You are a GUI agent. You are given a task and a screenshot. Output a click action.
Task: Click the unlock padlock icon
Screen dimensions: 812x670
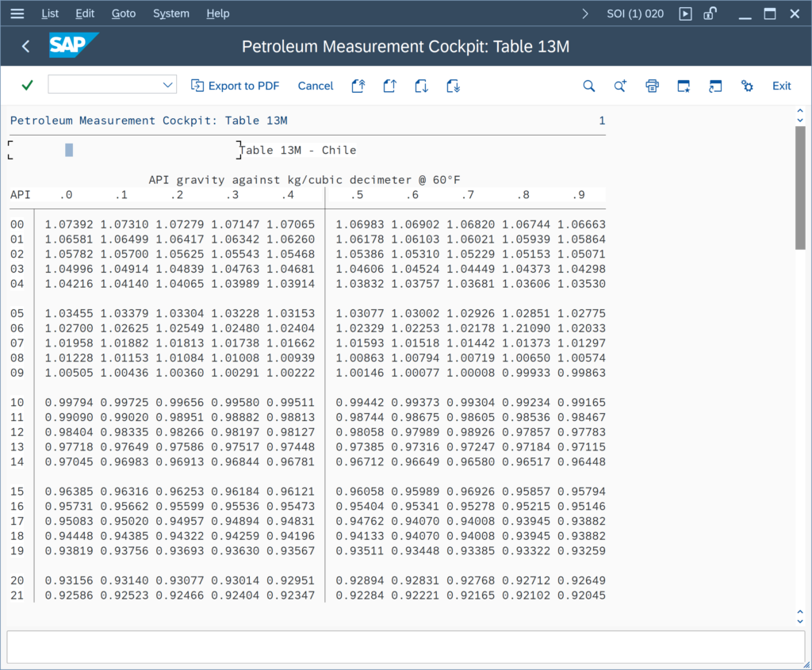pyautogui.click(x=710, y=13)
